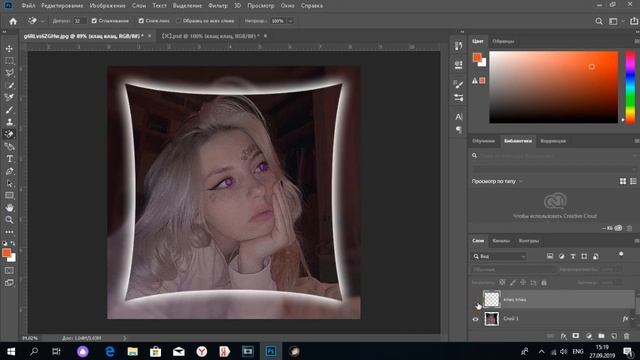Click foreground color swatch in Color panel
This screenshot has width=640, height=360.
[477, 58]
